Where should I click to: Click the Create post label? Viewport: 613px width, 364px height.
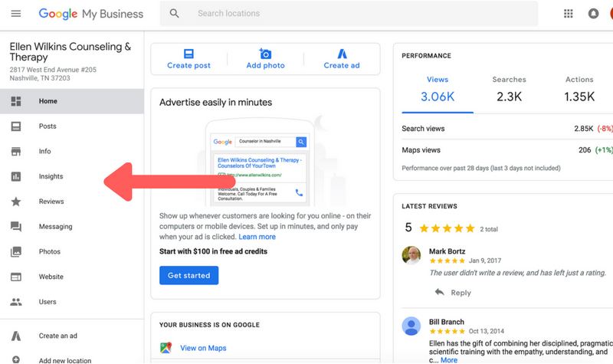pos(188,65)
